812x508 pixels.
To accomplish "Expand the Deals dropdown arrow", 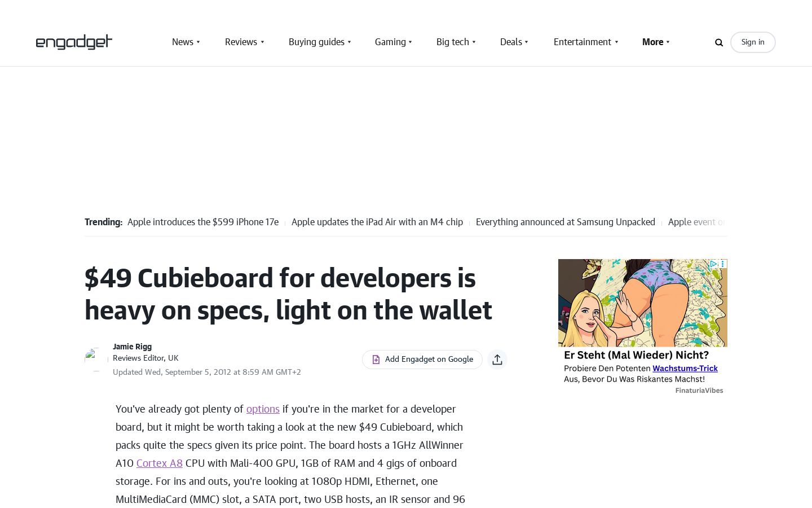I will 527,42.
